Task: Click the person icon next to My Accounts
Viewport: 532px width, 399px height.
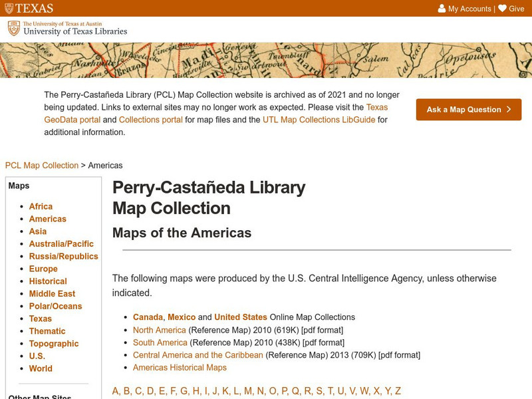Action: coord(442,7)
